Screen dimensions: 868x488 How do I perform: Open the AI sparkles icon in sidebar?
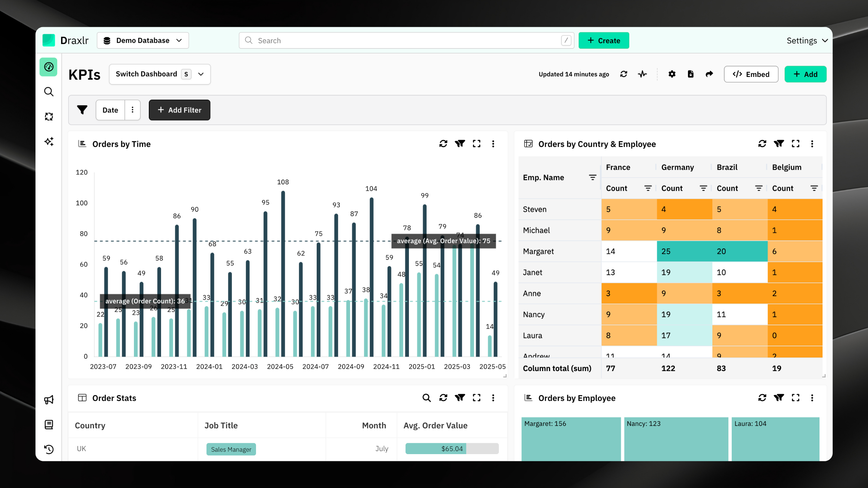coord(49,141)
